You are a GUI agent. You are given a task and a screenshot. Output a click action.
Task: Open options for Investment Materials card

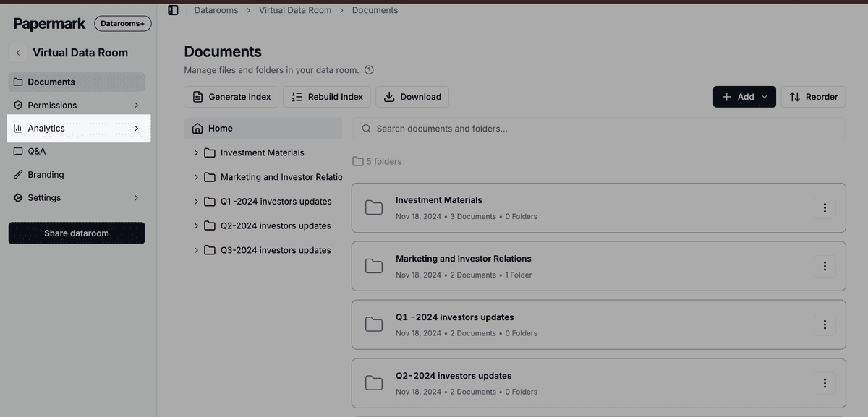[x=825, y=208]
